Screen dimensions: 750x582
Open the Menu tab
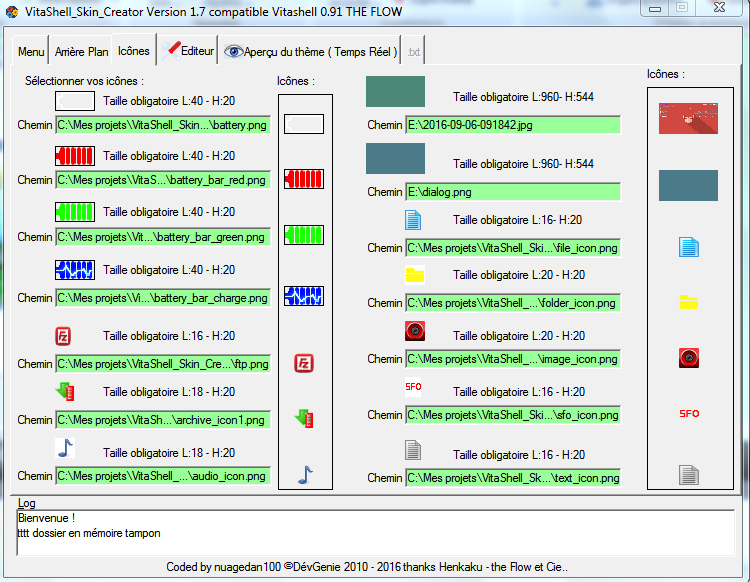click(x=31, y=51)
